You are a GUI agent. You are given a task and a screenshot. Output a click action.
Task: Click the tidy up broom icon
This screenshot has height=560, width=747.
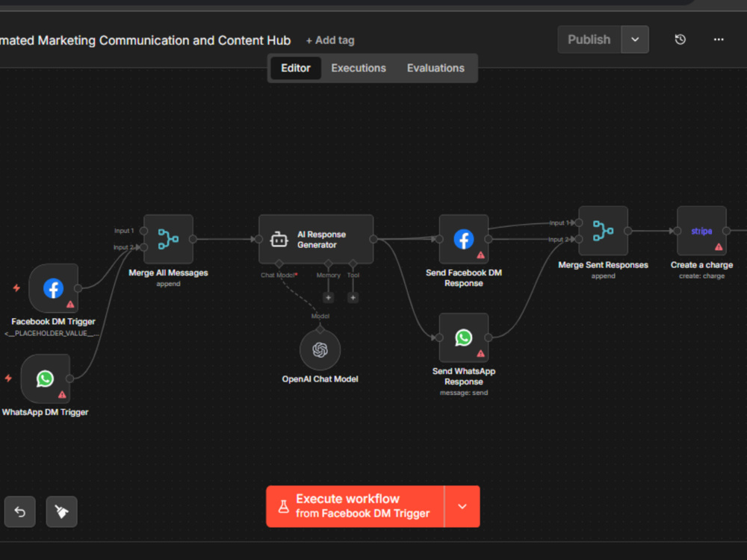61,512
